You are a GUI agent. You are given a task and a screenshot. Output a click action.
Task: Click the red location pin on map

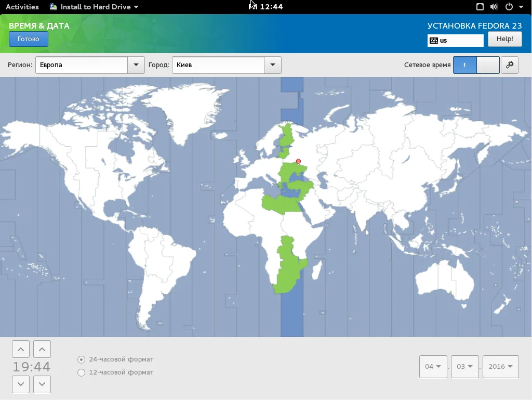298,161
